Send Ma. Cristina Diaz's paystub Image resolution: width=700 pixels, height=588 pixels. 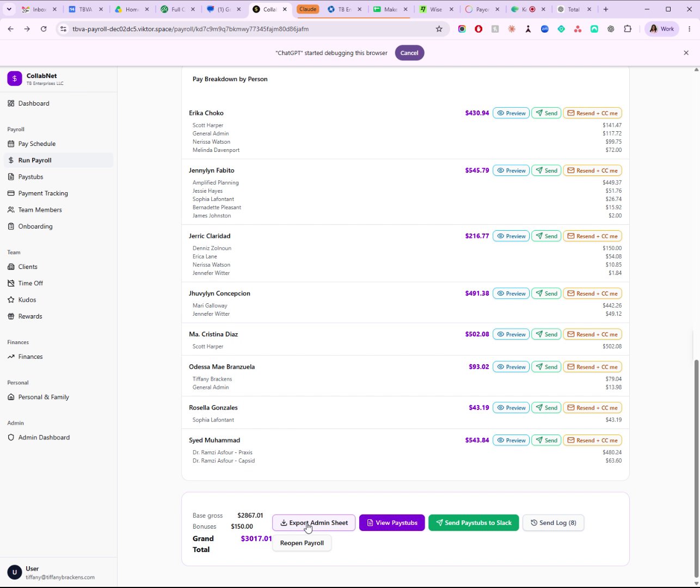[x=547, y=334]
